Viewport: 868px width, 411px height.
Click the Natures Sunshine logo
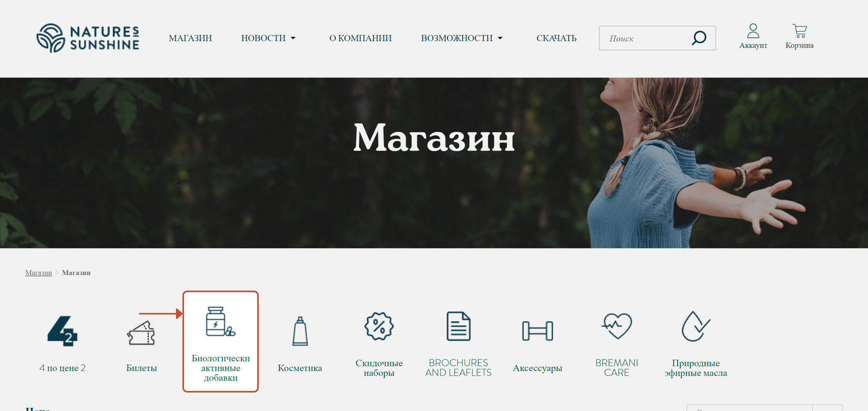(88, 38)
